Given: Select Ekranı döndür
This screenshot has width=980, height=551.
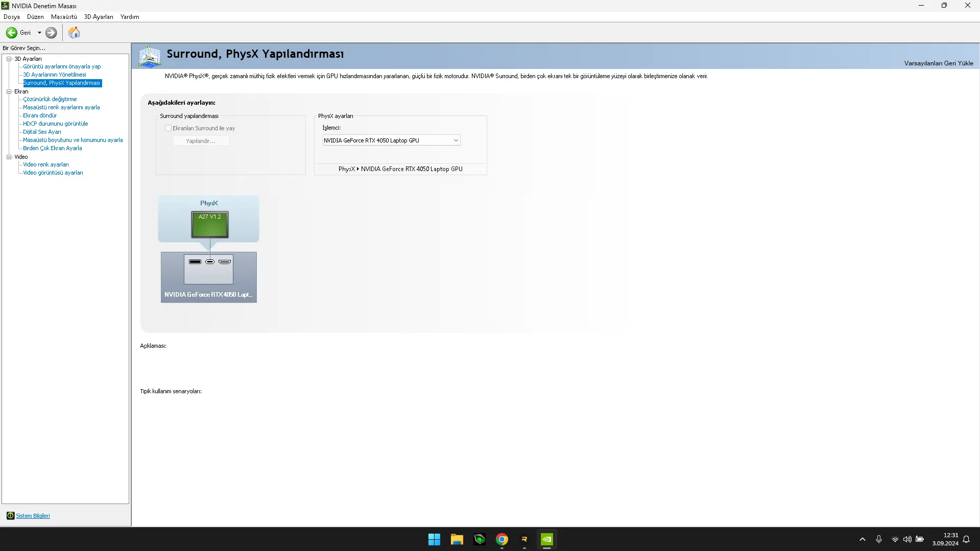Looking at the screenshot, I should pos(40,115).
